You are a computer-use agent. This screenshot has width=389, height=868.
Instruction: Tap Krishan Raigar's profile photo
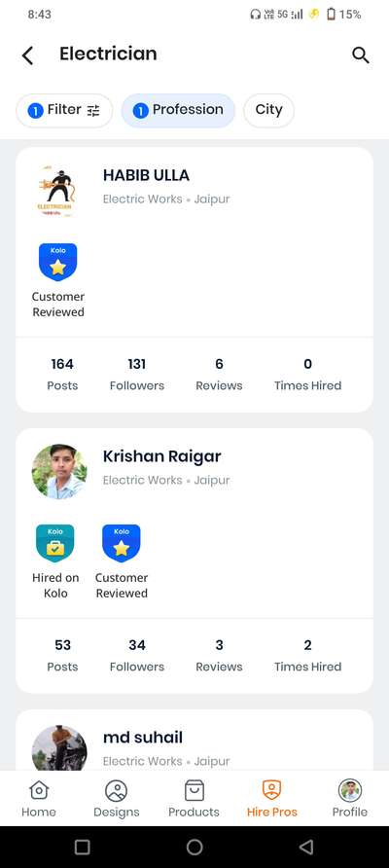[59, 472]
